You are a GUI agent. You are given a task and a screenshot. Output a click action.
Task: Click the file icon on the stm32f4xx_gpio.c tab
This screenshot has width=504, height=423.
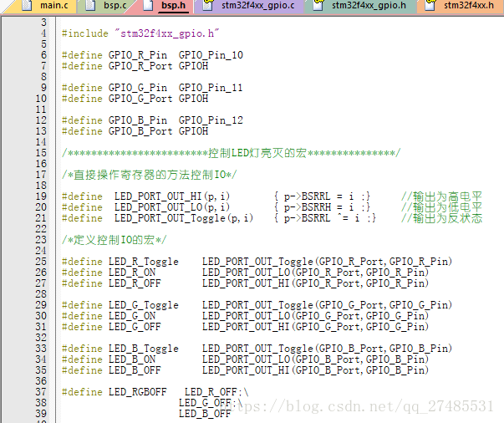[x=209, y=6]
